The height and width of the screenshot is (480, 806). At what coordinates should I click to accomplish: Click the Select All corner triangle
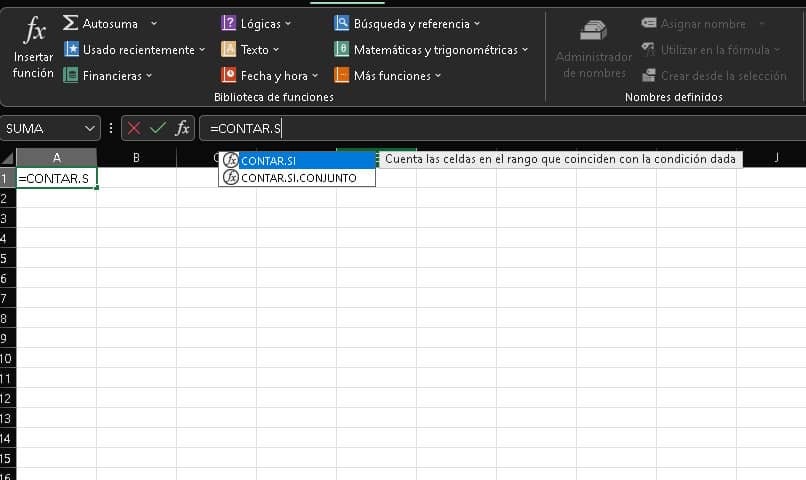click(8, 157)
